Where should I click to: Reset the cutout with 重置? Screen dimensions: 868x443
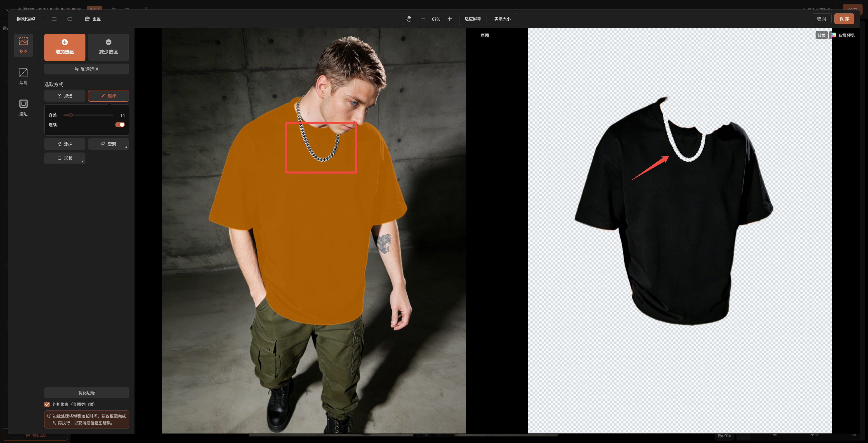[93, 19]
